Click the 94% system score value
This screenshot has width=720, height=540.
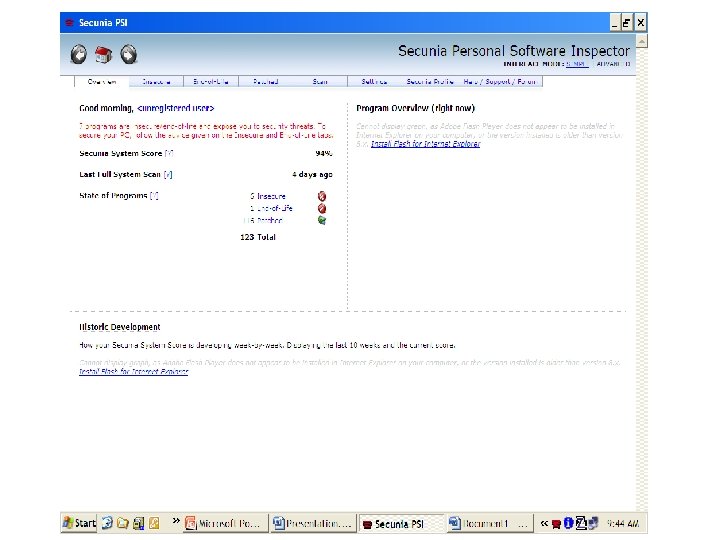[324, 153]
